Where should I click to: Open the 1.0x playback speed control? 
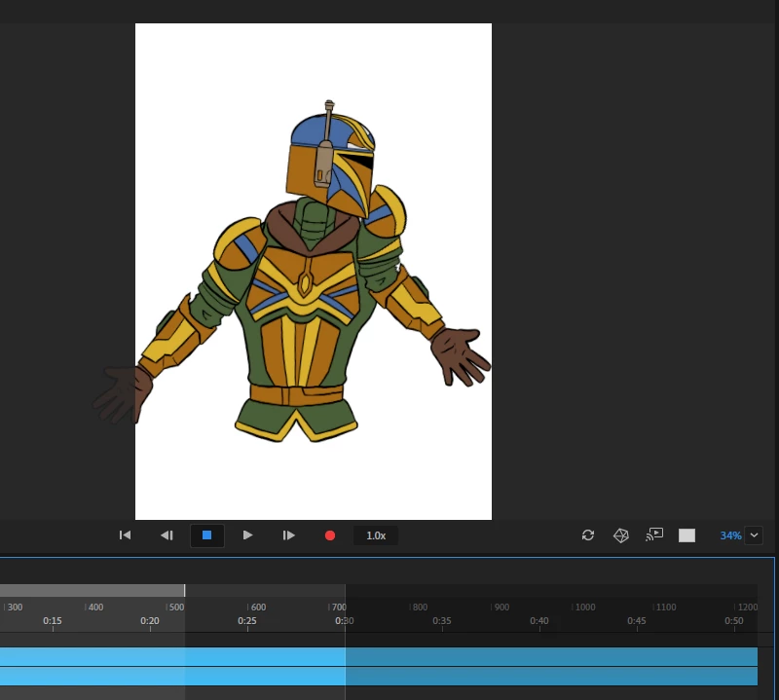375,535
